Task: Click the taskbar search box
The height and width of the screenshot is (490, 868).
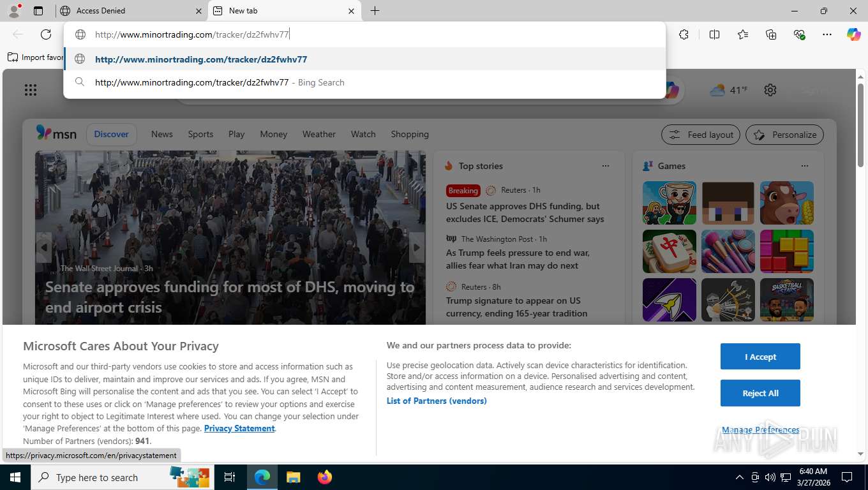Action: pos(121,477)
